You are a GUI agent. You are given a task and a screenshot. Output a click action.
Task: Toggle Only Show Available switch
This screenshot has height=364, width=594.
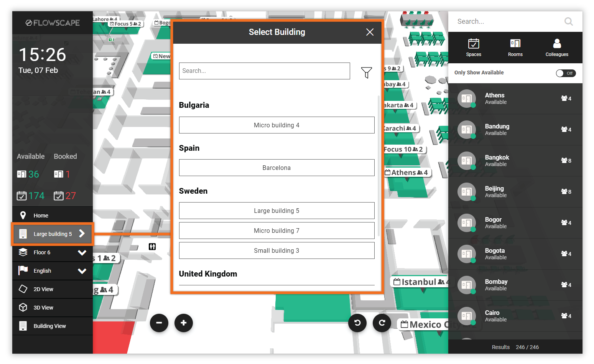(566, 73)
